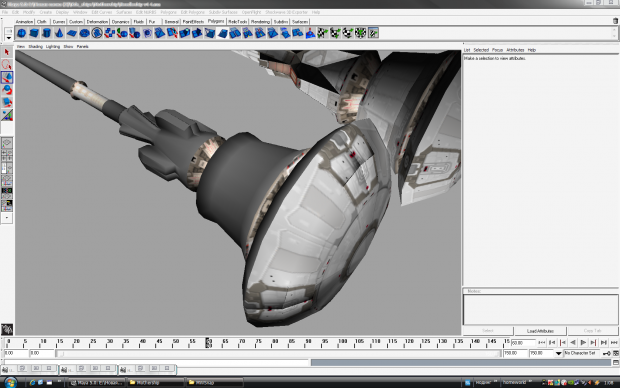This screenshot has height=388, width=620.
Task: Pick the Show Manipulator tool
Action: (7, 115)
